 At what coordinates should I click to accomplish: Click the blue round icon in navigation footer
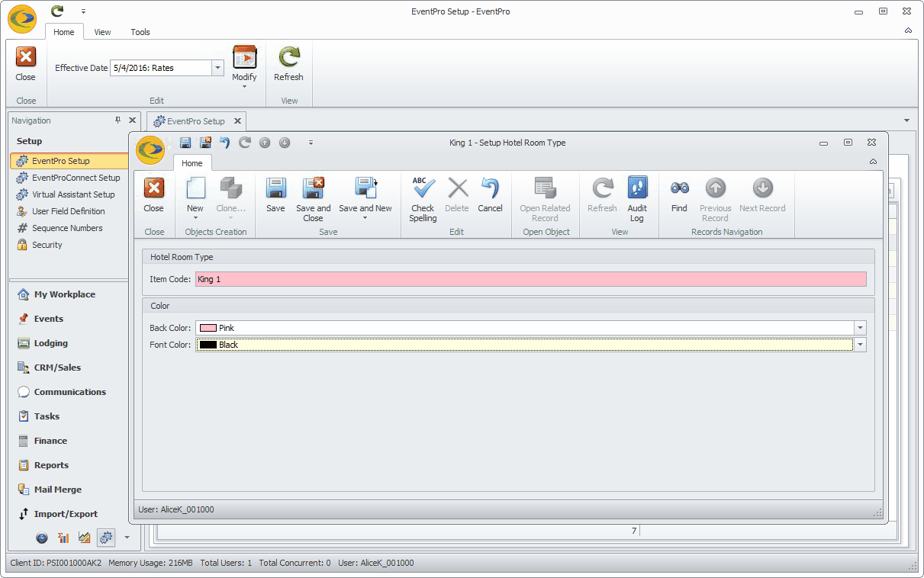[42, 538]
